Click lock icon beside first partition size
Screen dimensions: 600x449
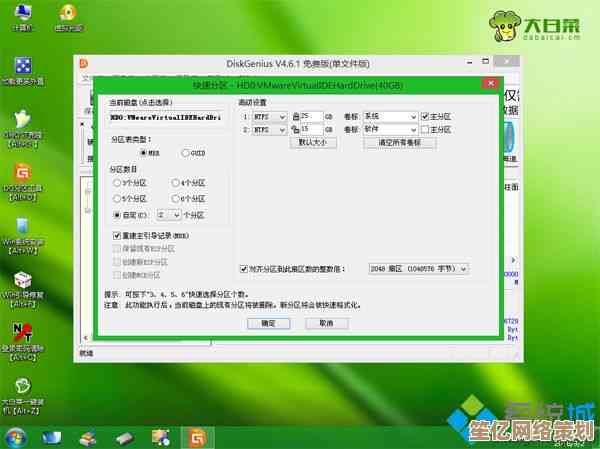295,116
